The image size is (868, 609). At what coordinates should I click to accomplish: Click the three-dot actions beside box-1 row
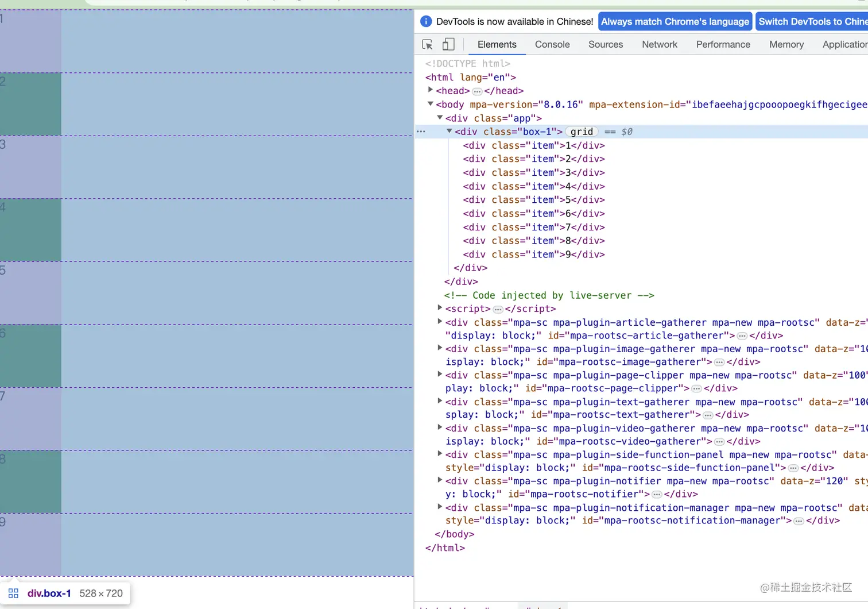421,132
